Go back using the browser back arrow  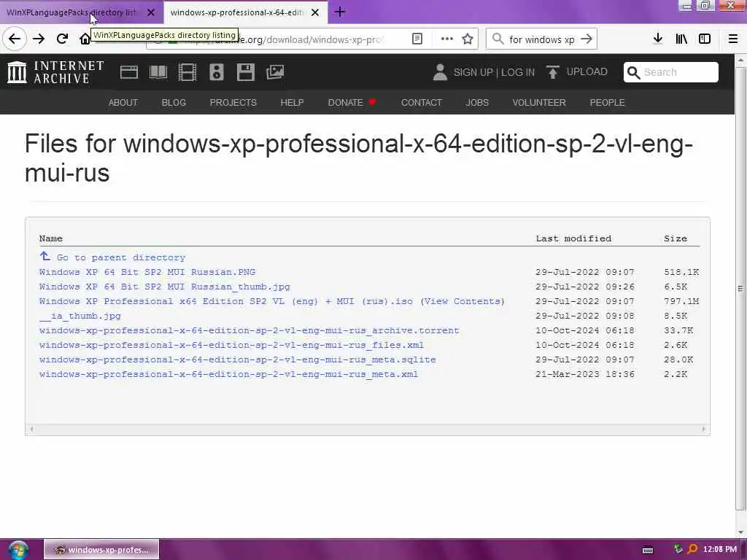tap(15, 39)
